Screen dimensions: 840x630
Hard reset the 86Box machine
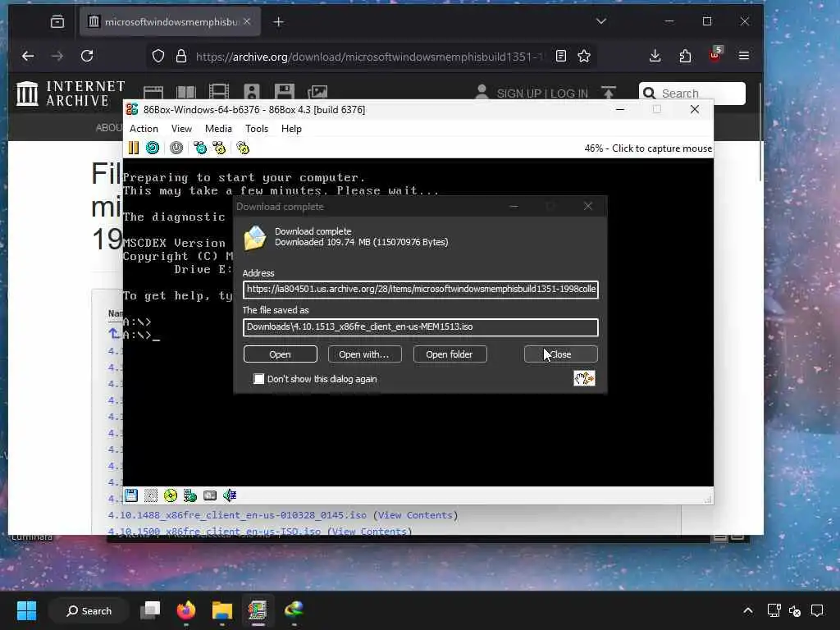[x=153, y=148]
